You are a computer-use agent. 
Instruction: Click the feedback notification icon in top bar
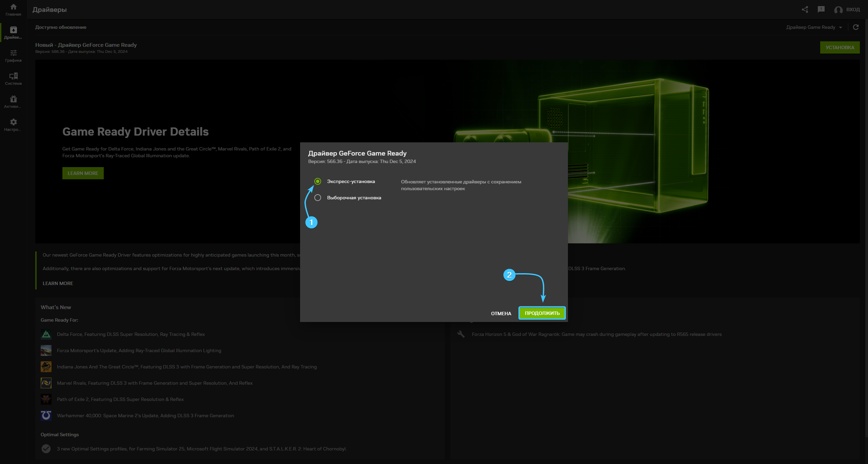pos(821,9)
